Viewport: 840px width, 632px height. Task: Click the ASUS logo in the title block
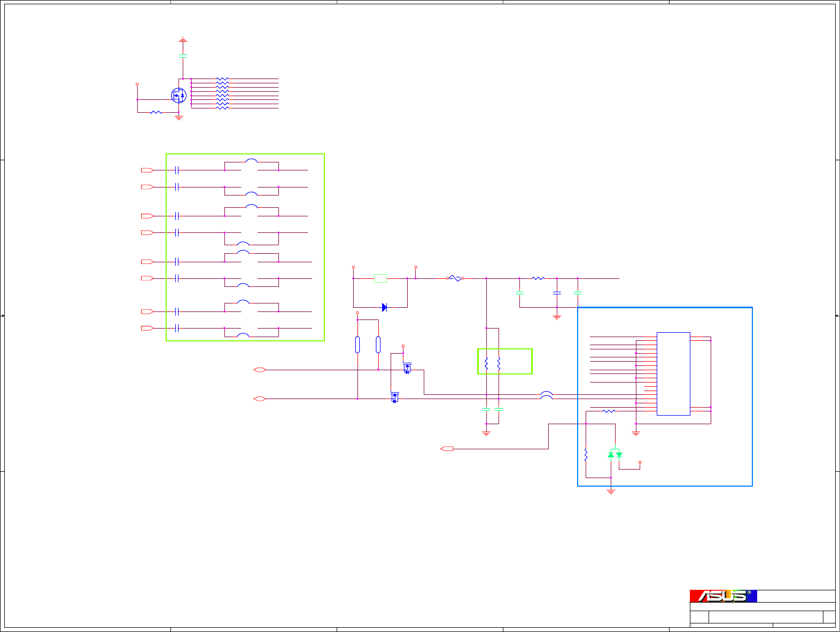click(x=724, y=596)
